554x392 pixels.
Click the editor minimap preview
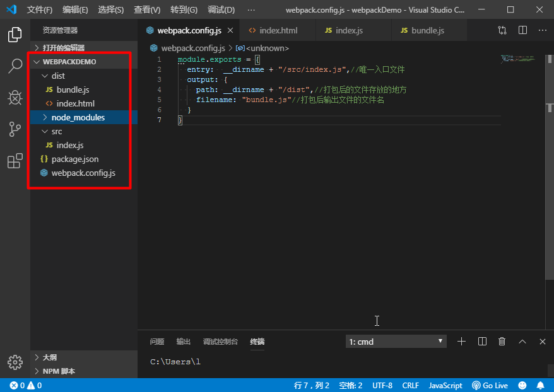(518, 59)
